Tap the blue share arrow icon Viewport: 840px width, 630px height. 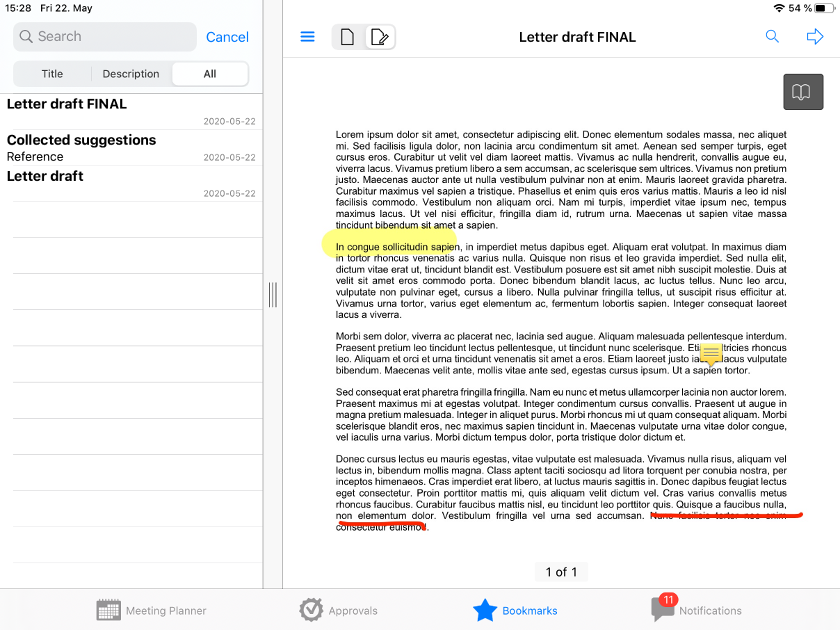(x=815, y=37)
